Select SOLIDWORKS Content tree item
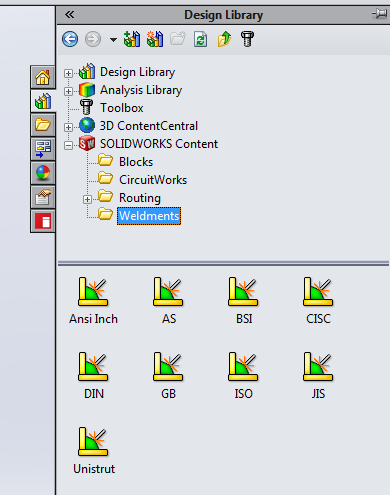This screenshot has height=495, width=390. [159, 144]
